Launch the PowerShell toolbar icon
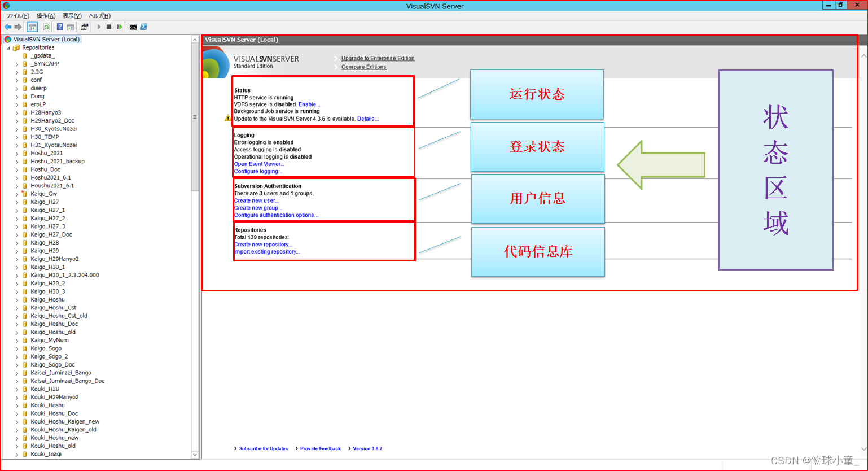This screenshot has height=471, width=868. [144, 27]
